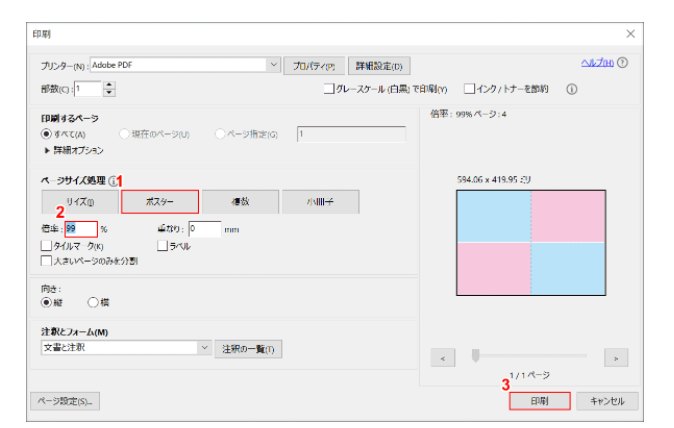Open the 文書と注釈 dropdown

tap(204, 348)
